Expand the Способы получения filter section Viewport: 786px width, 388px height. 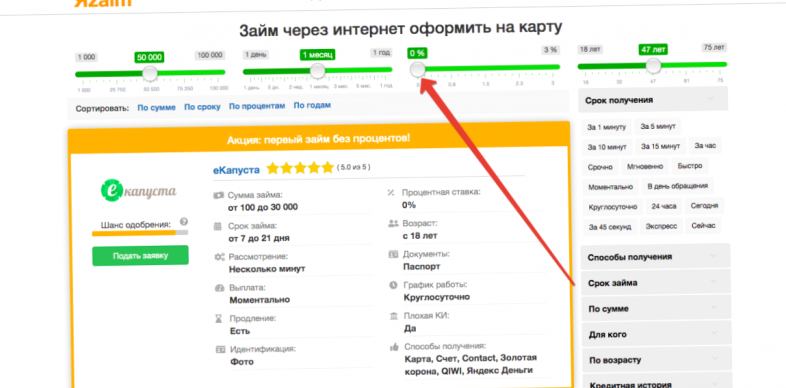coord(655,257)
